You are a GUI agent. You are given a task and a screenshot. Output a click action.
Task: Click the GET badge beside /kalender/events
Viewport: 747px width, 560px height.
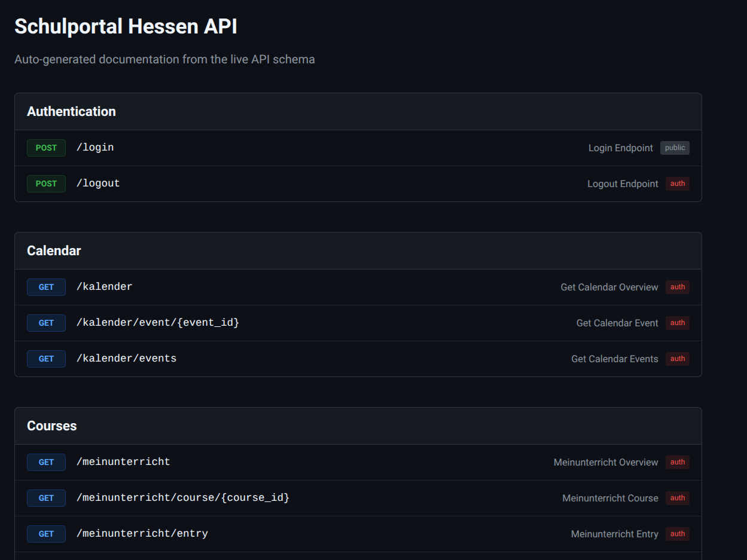point(46,359)
